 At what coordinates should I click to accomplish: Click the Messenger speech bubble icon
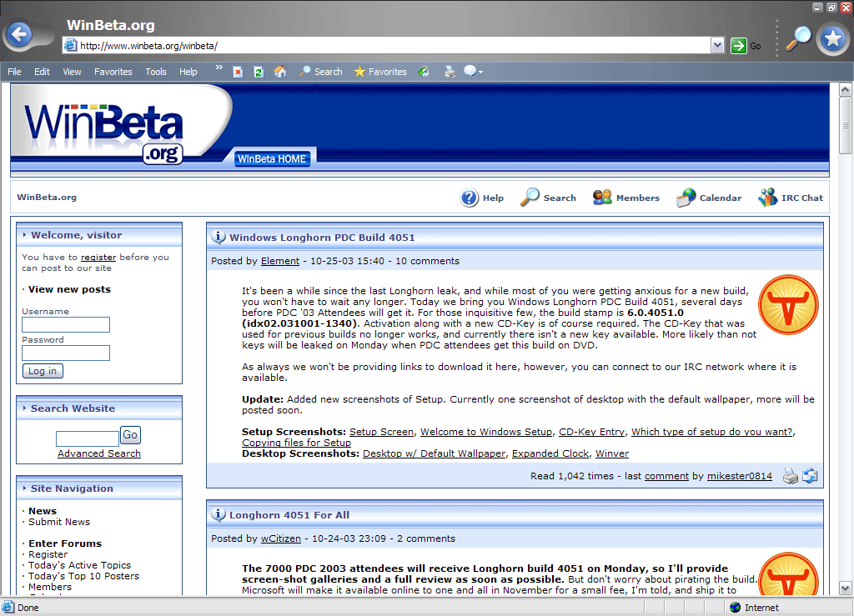tap(470, 72)
